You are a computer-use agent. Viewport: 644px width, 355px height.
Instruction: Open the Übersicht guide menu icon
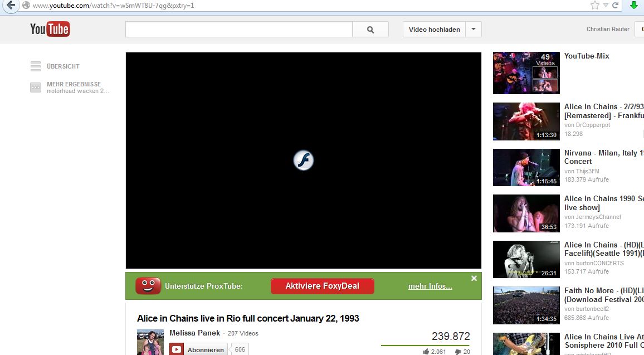[36, 66]
